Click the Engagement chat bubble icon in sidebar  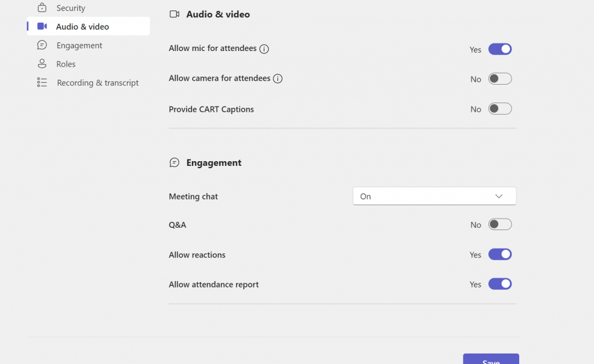[x=42, y=45]
